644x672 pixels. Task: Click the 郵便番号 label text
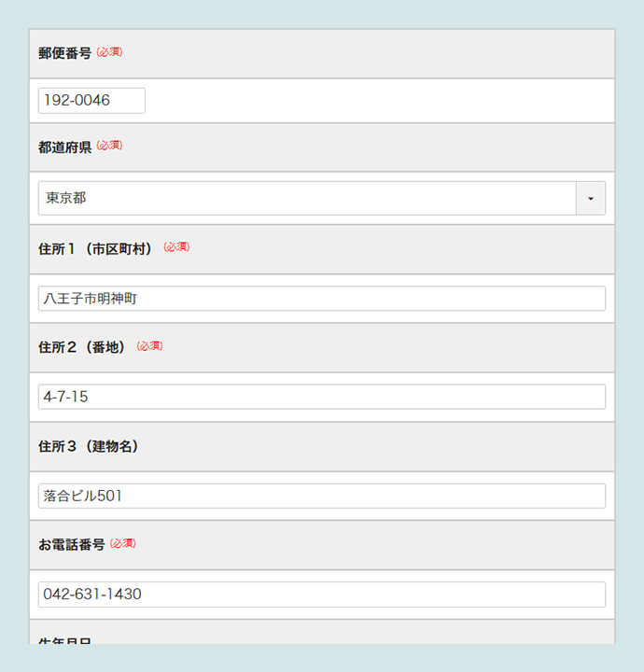point(64,53)
